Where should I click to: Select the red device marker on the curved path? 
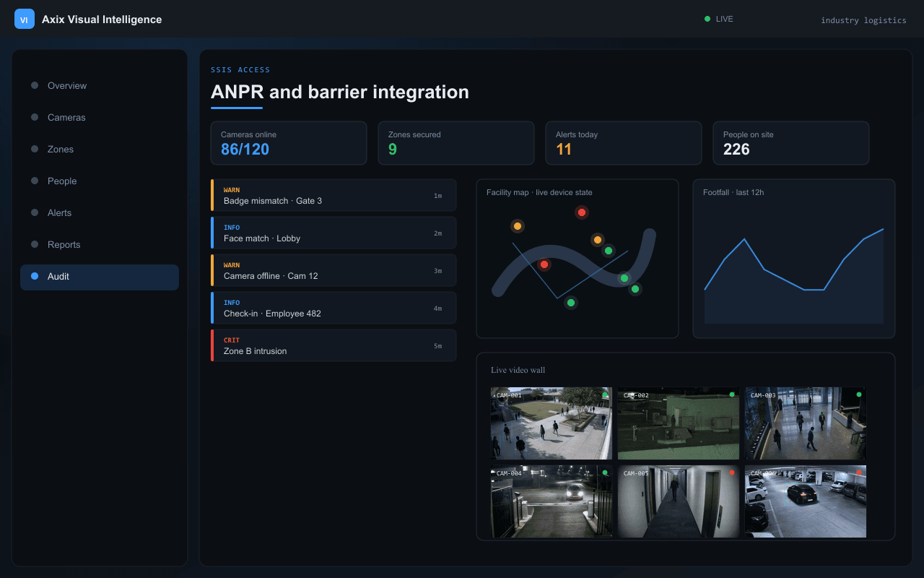[x=544, y=264]
